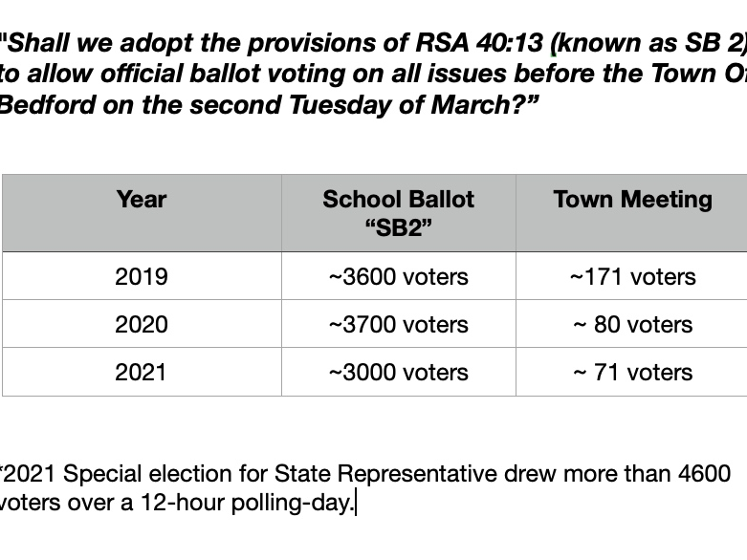The width and height of the screenshot is (747, 560).
Task: Select the School Ballot "SB2" header cell
Action: 398,213
